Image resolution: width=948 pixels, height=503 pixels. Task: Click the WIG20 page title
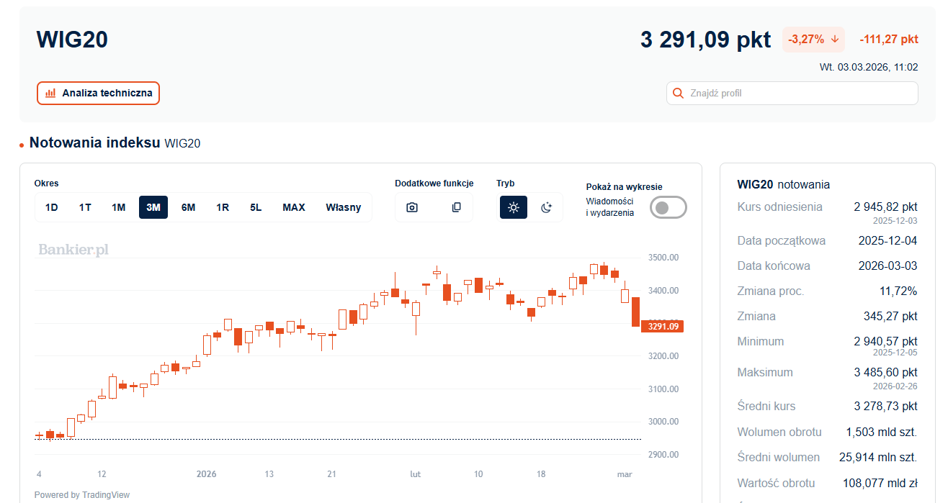(x=72, y=40)
